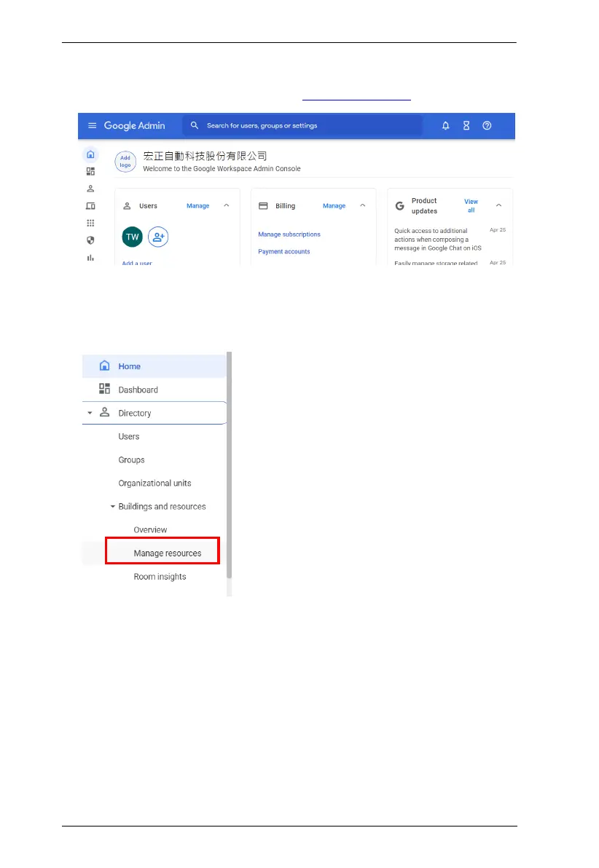Click the Directory person icon in menu

coord(104,412)
